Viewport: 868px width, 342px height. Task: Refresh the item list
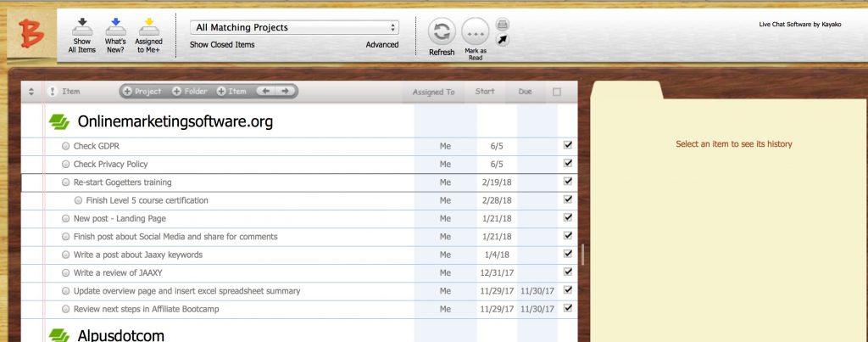[x=442, y=31]
